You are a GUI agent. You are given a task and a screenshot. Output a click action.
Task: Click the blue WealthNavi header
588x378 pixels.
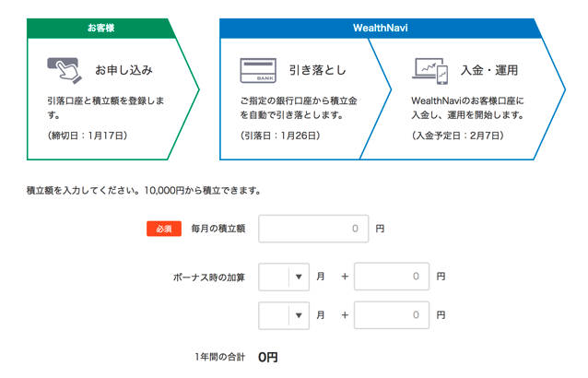(x=380, y=29)
